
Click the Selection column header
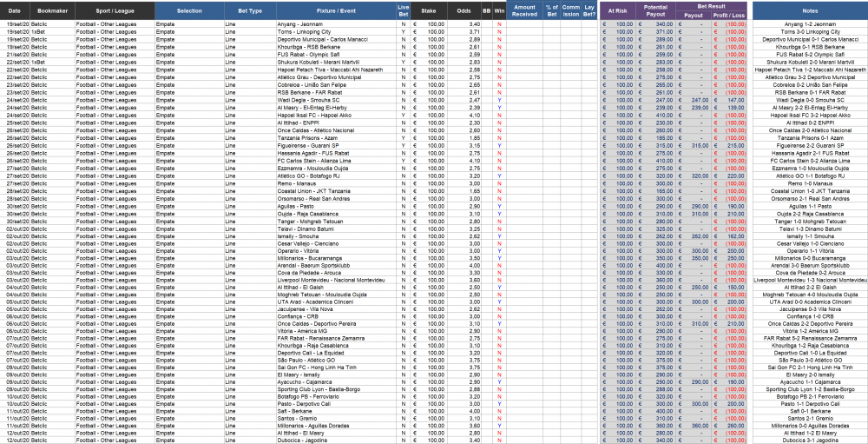pyautogui.click(x=189, y=10)
